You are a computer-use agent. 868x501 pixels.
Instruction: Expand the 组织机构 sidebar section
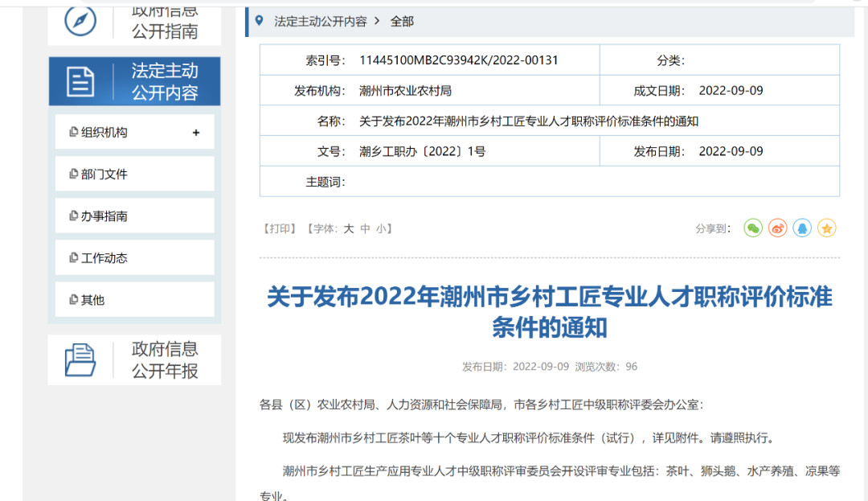(198, 131)
